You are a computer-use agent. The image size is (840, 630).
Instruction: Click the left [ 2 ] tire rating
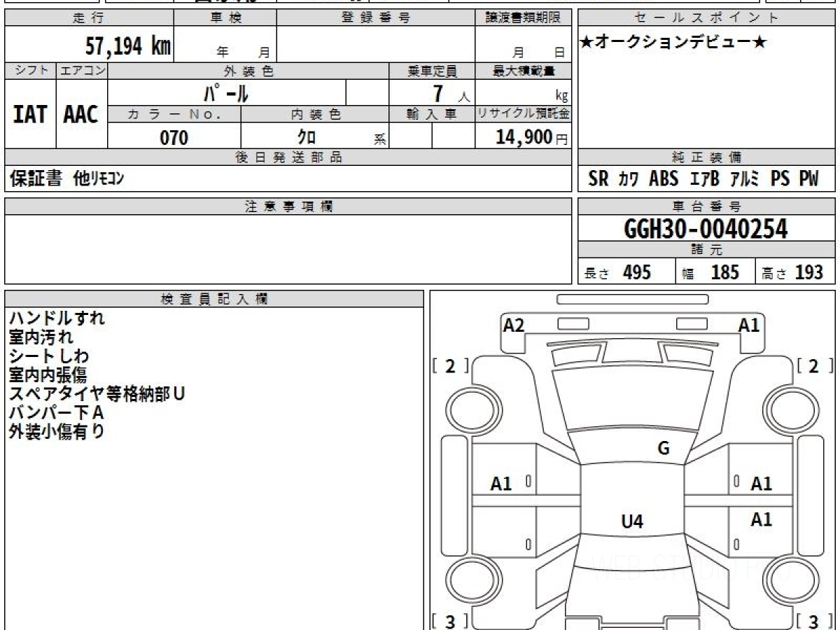point(450,366)
